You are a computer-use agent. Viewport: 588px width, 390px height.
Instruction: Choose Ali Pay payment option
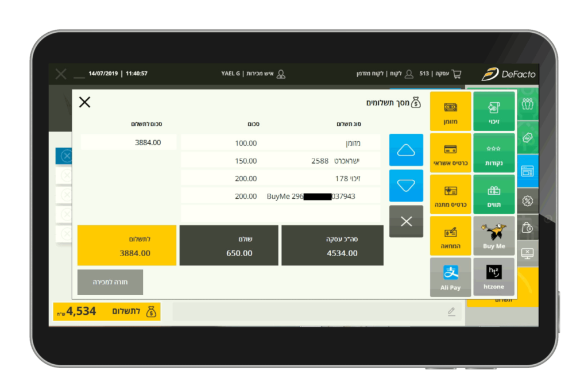(x=450, y=277)
